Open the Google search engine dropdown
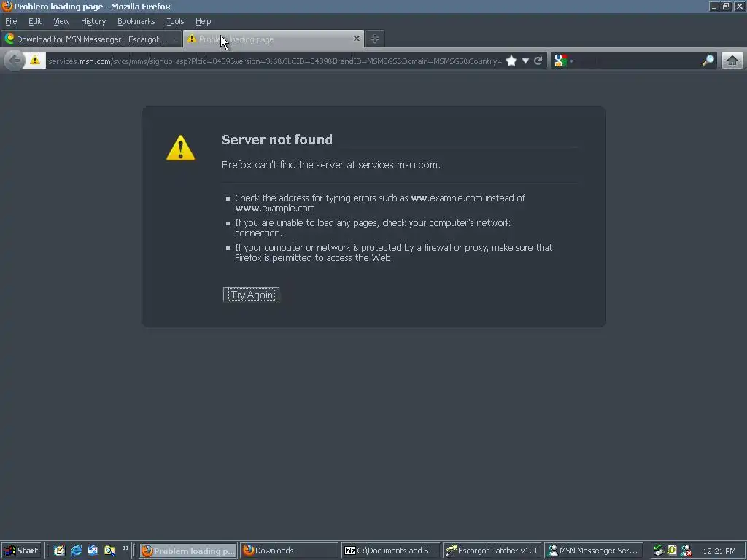This screenshot has height=560, width=747. point(563,61)
